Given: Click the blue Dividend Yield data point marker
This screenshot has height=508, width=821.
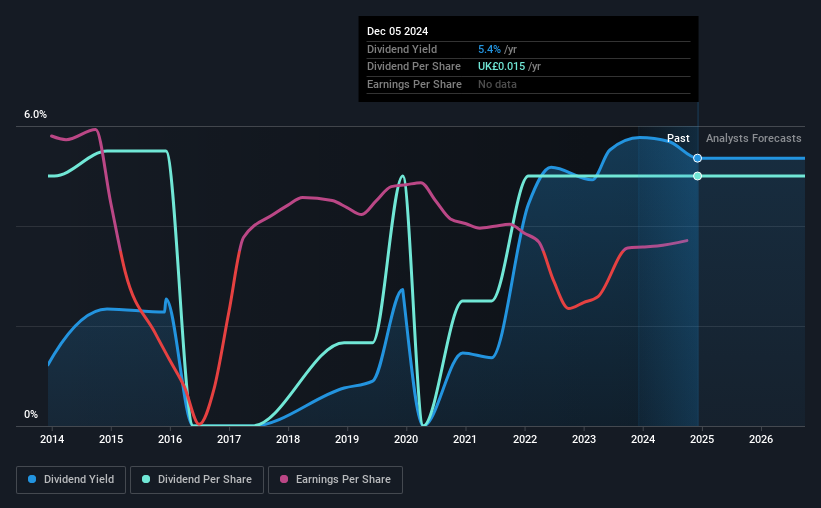Looking at the screenshot, I should [x=697, y=158].
